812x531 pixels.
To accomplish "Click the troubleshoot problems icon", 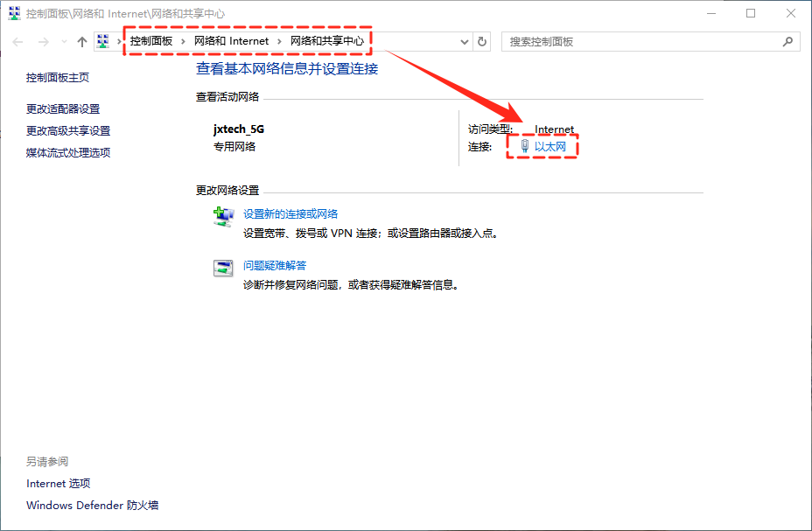I will (223, 269).
